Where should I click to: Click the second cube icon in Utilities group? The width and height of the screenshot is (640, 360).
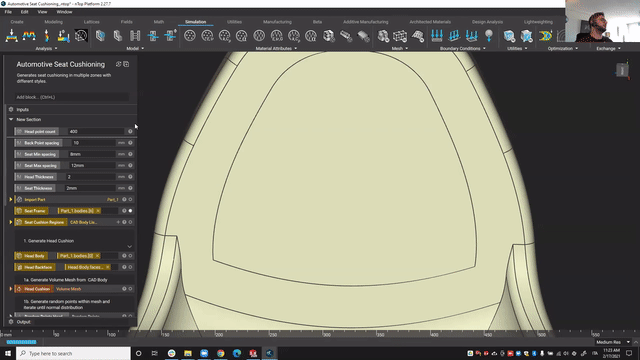527,36
